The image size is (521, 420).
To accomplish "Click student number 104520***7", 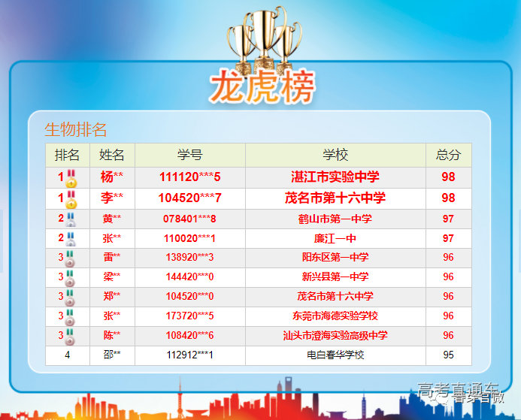I will tap(189, 198).
